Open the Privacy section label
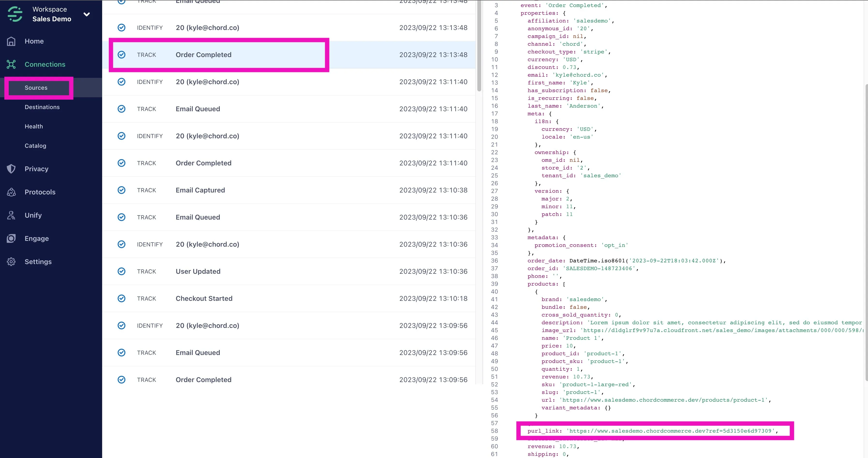868x458 pixels. [x=36, y=169]
